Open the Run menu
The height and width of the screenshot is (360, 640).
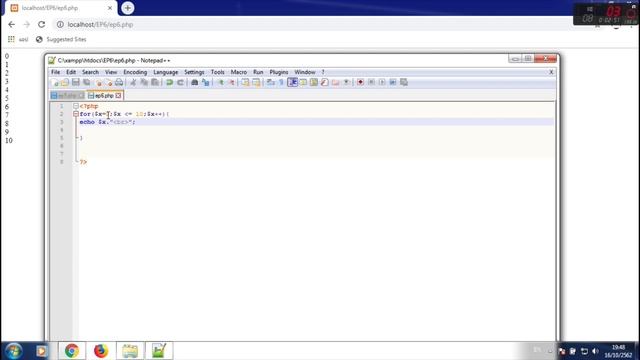258,72
